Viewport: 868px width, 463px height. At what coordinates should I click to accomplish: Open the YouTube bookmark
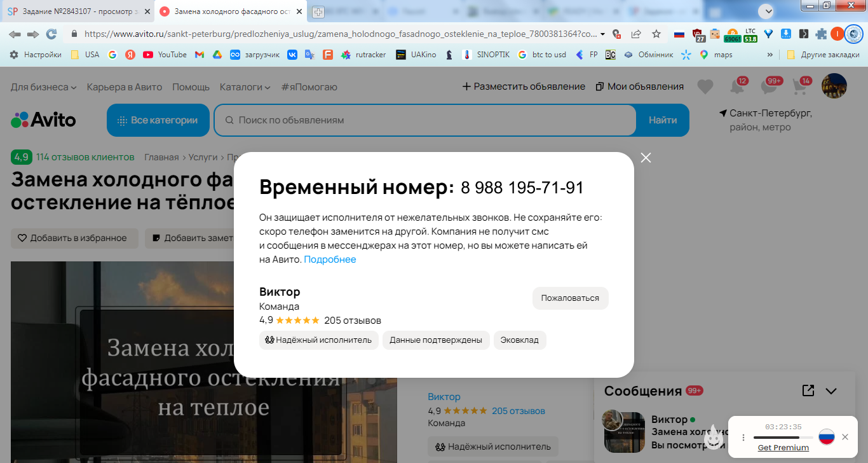click(x=165, y=55)
